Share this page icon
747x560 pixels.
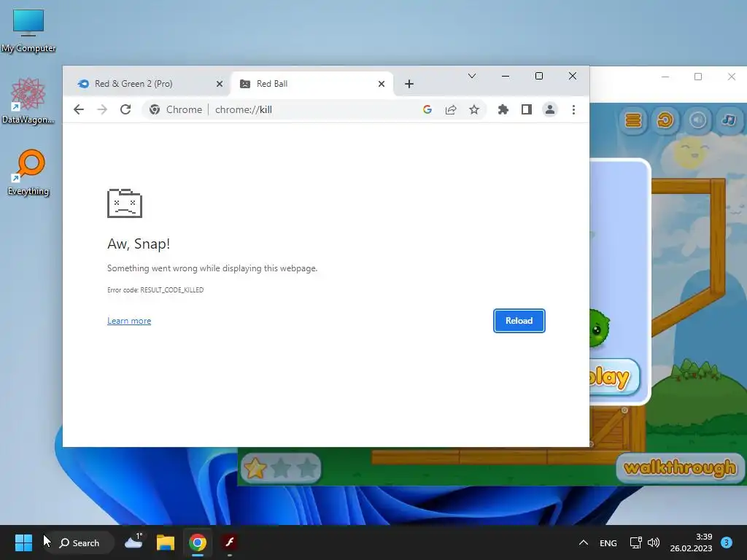tap(451, 109)
